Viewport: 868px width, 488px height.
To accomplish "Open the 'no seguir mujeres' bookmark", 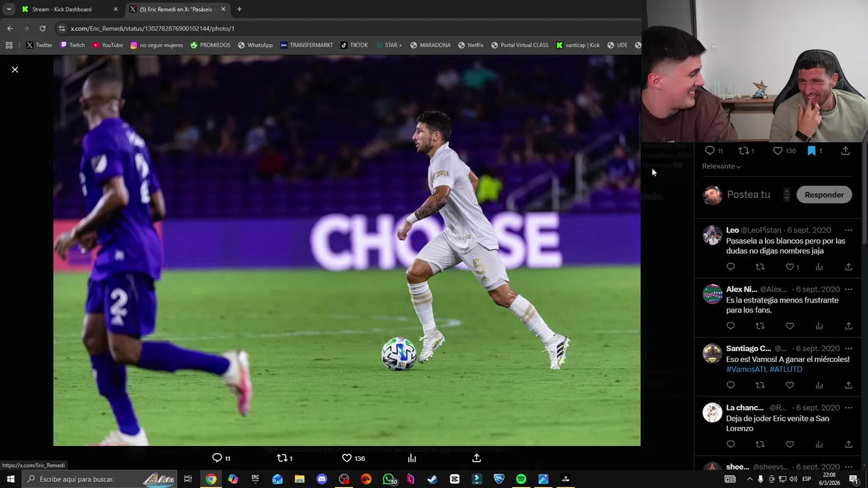I will click(x=157, y=45).
